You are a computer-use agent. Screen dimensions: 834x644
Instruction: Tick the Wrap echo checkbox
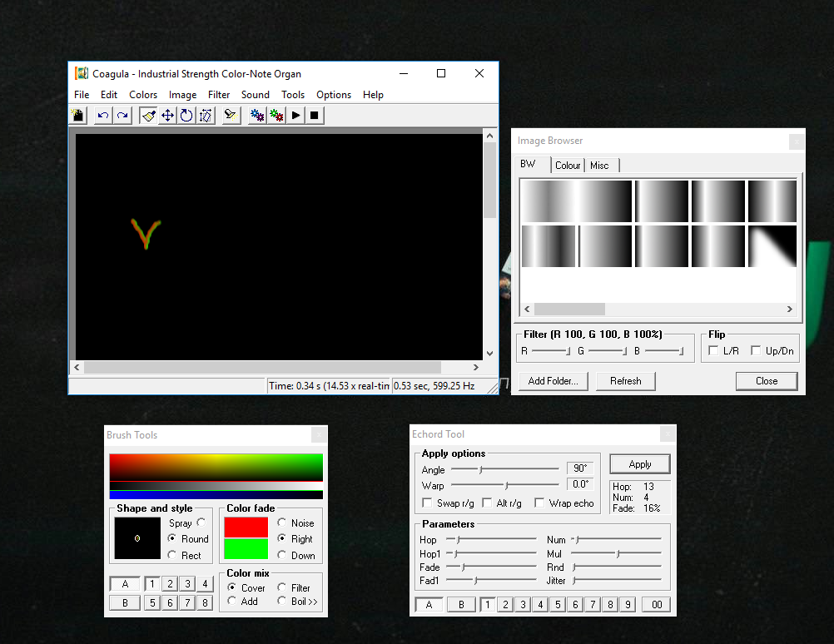click(539, 503)
